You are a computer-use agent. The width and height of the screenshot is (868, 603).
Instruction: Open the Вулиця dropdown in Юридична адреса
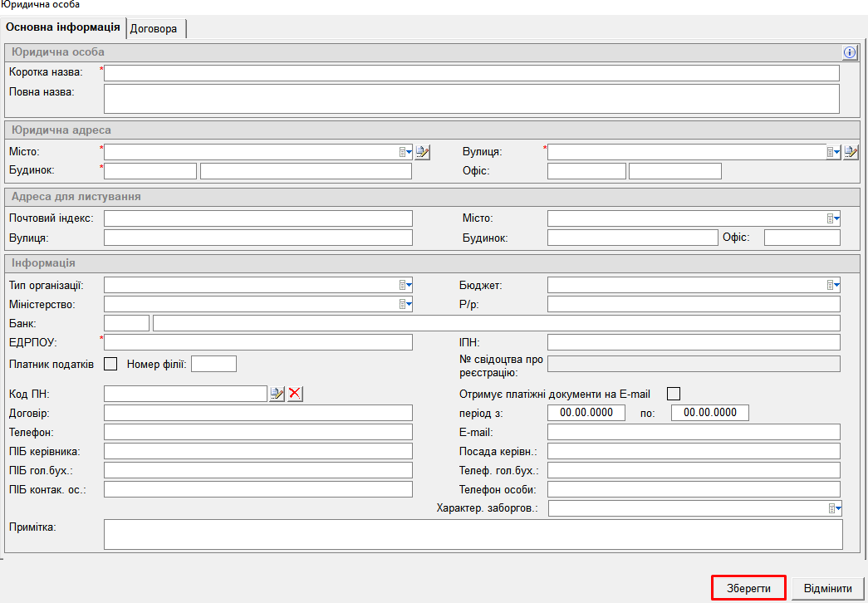[833, 152]
